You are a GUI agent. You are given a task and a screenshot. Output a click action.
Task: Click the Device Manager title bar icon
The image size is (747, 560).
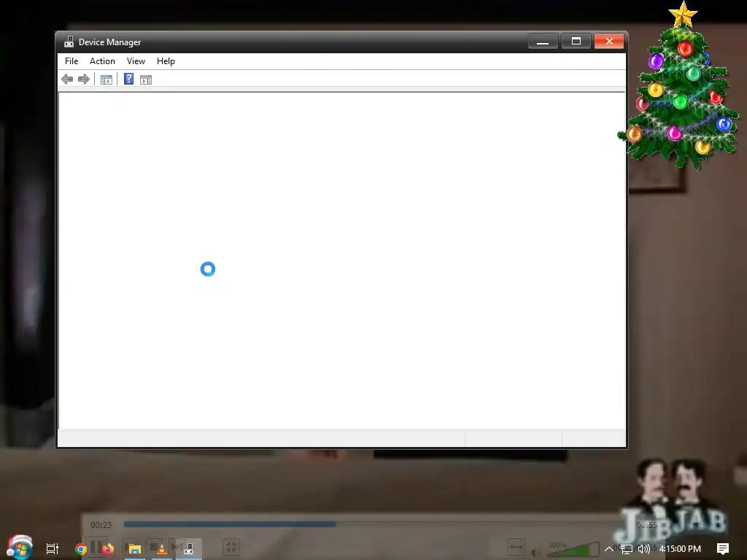69,42
